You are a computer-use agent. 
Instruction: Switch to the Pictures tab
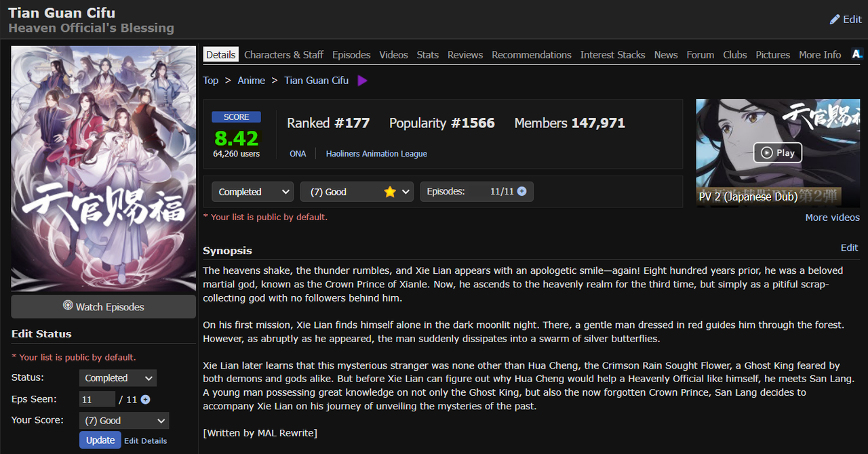tap(773, 55)
